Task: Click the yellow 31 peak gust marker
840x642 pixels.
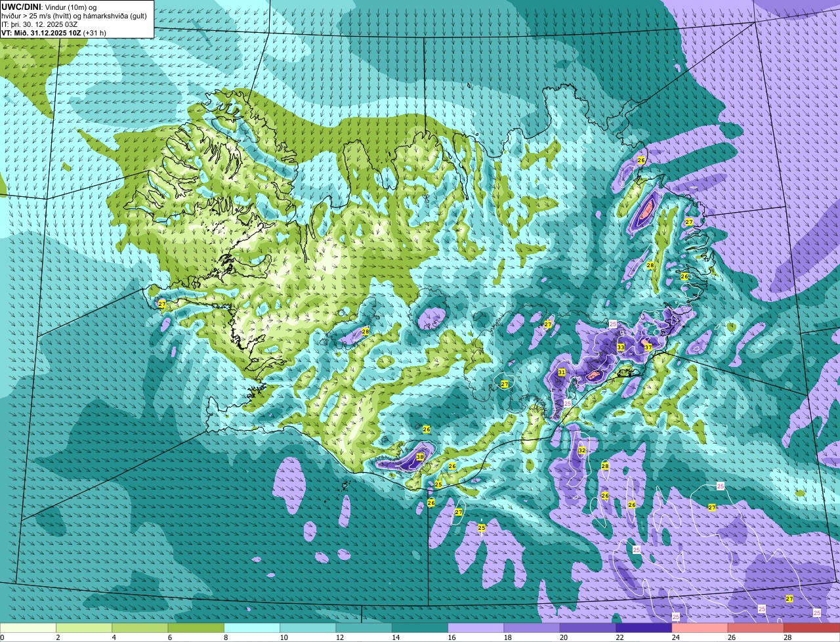Action: point(562,372)
